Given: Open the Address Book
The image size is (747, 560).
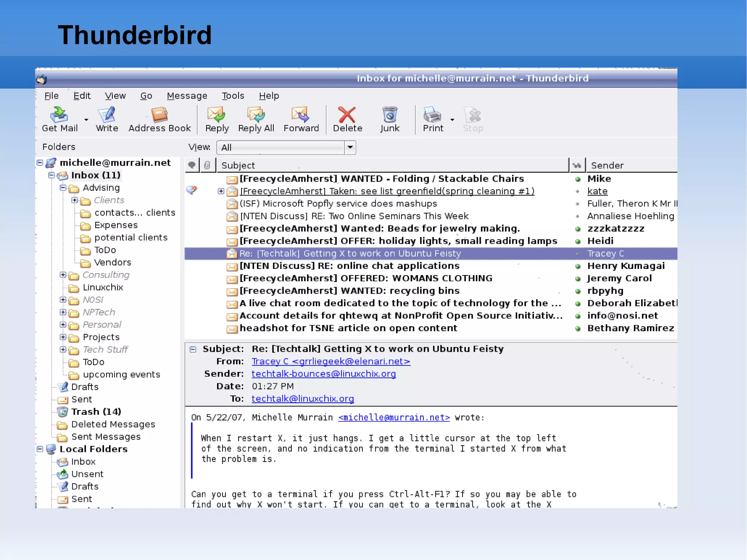Looking at the screenshot, I should (x=159, y=115).
